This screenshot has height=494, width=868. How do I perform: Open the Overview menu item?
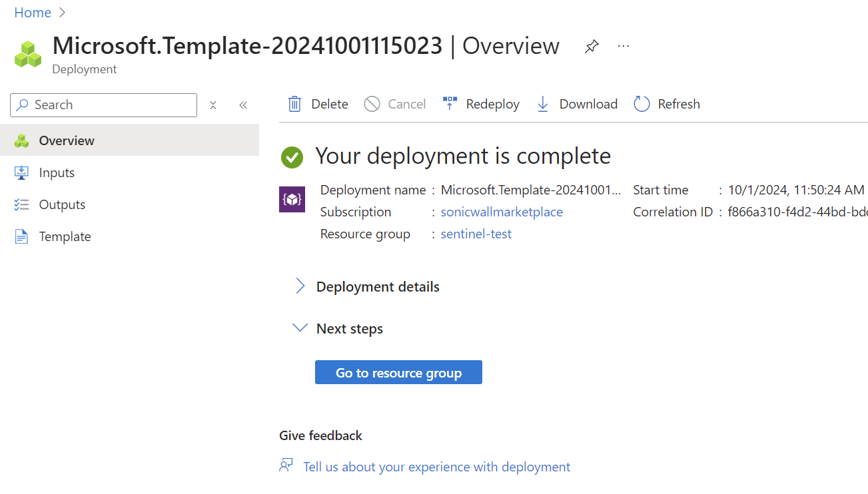point(129,140)
